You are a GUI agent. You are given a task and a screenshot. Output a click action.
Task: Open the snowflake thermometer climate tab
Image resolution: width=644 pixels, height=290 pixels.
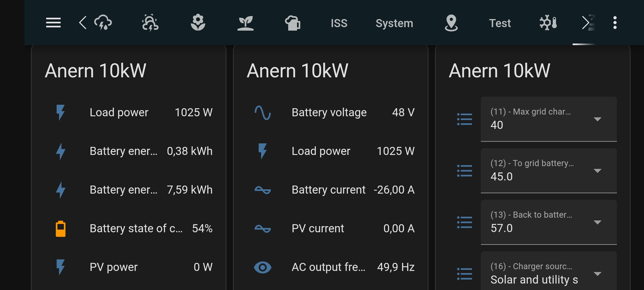click(x=548, y=23)
